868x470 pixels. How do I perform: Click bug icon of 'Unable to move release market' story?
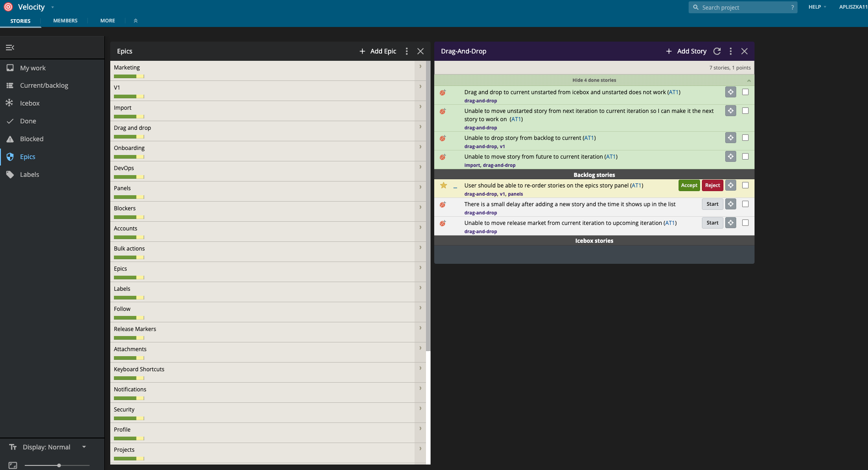[x=443, y=223]
